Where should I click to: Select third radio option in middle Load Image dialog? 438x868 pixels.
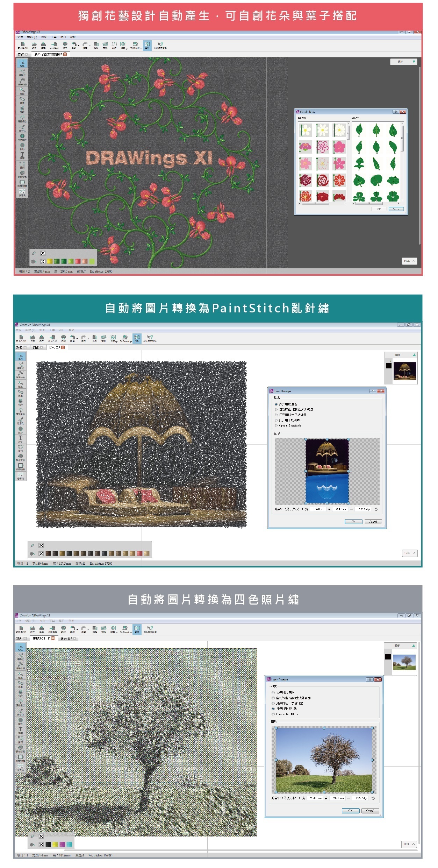tap(276, 415)
